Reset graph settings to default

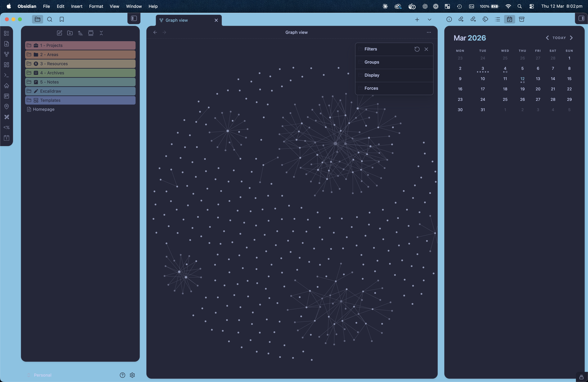[417, 49]
